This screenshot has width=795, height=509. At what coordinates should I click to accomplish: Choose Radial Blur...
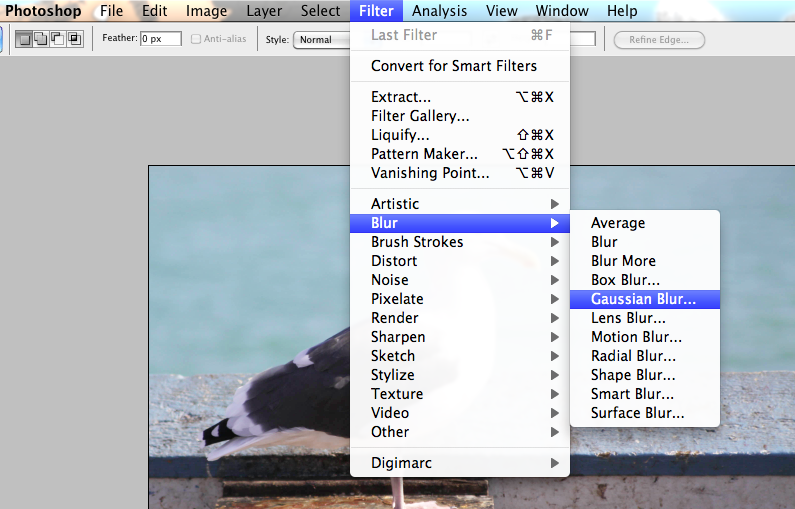645,356
